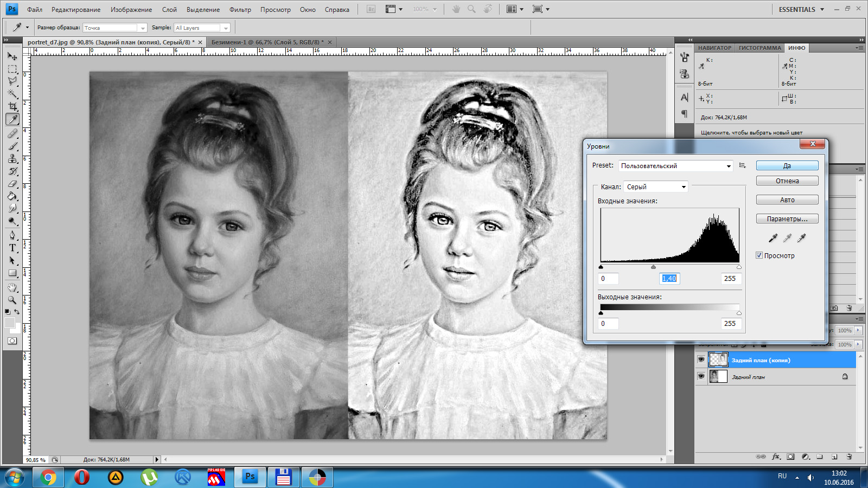Hide the Задний план layer
This screenshot has height=488, width=868.
pyautogui.click(x=701, y=376)
